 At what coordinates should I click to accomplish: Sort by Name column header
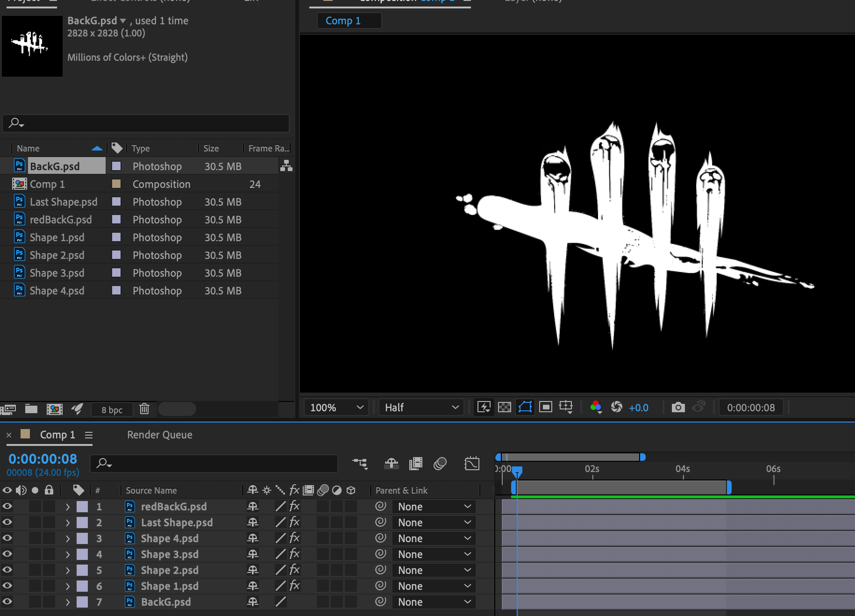(x=28, y=148)
